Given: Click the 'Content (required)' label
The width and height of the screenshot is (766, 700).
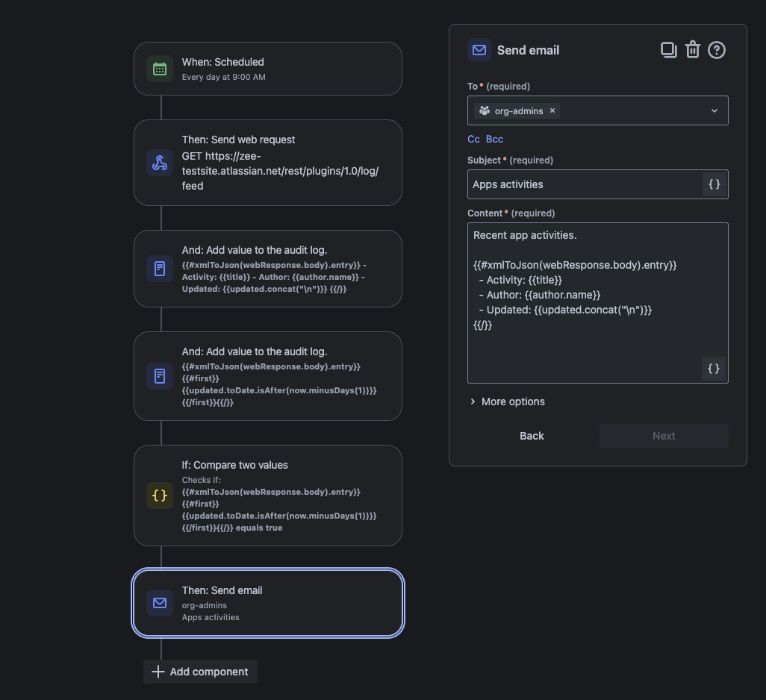Looking at the screenshot, I should coord(511,213).
